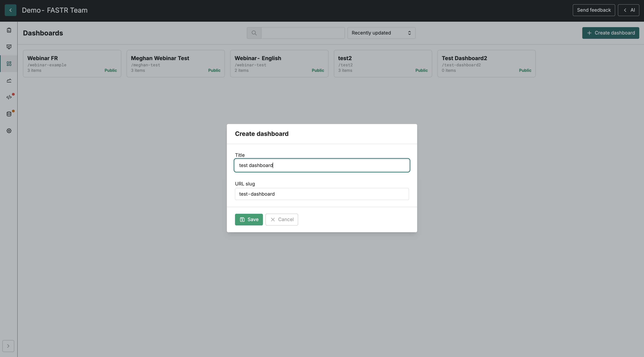Viewport: 644px width, 357px height.
Task: Click the /test-dashboard2 slug text
Action: [461, 65]
